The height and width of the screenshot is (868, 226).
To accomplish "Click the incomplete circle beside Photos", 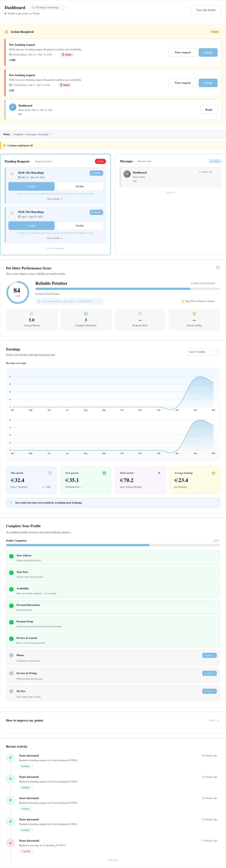I will [11, 655].
